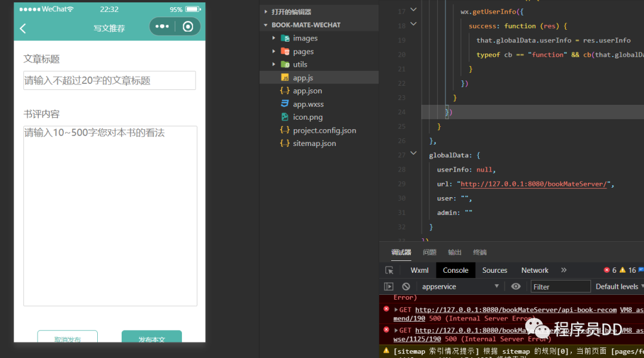Toggle live expression eye icon
This screenshot has height=358, width=644.
tap(516, 287)
